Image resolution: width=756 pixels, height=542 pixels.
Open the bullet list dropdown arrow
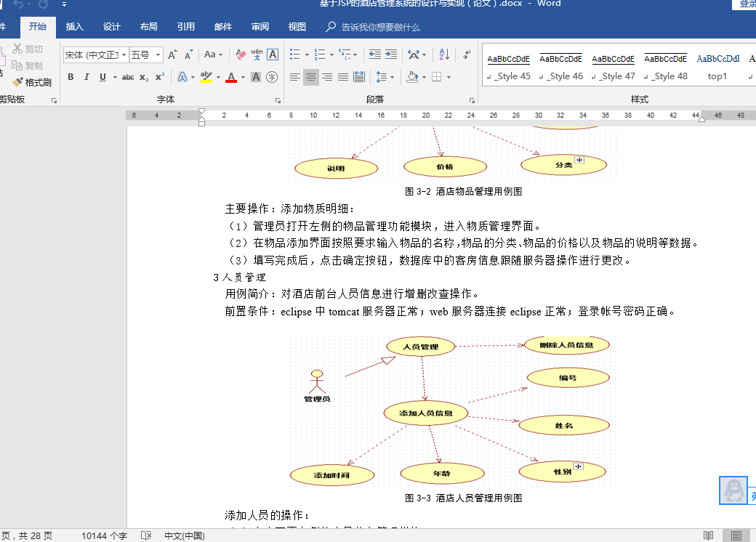(x=307, y=55)
